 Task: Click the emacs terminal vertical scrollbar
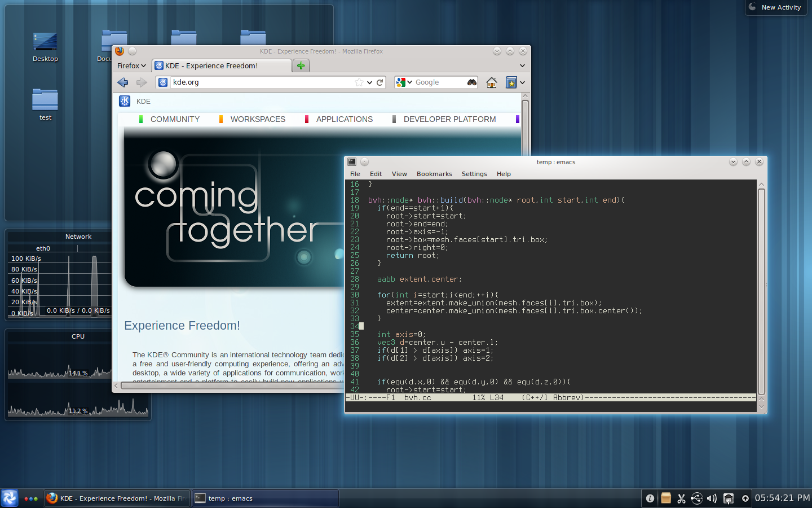tap(761, 292)
